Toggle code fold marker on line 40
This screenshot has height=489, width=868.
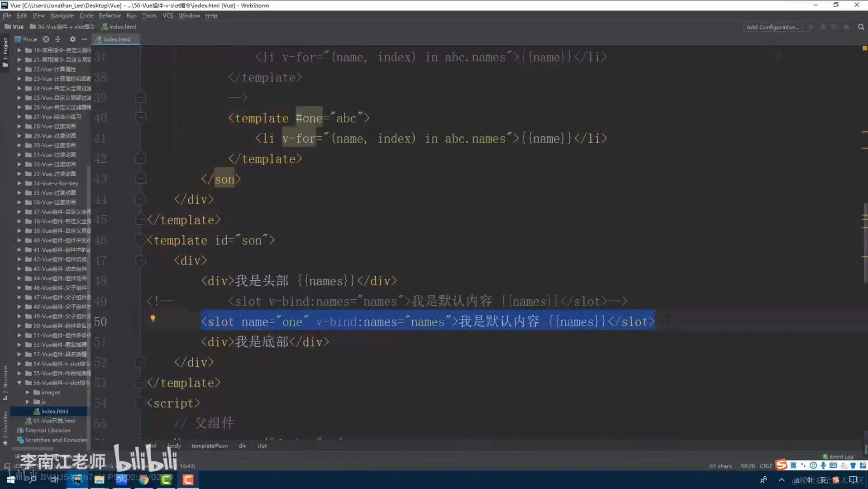pyautogui.click(x=141, y=118)
